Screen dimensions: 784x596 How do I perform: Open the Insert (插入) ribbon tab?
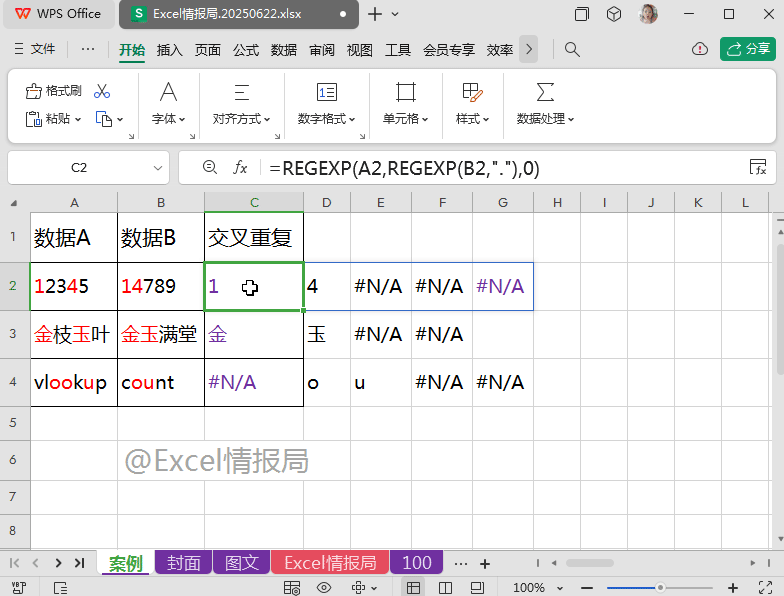[x=170, y=50]
